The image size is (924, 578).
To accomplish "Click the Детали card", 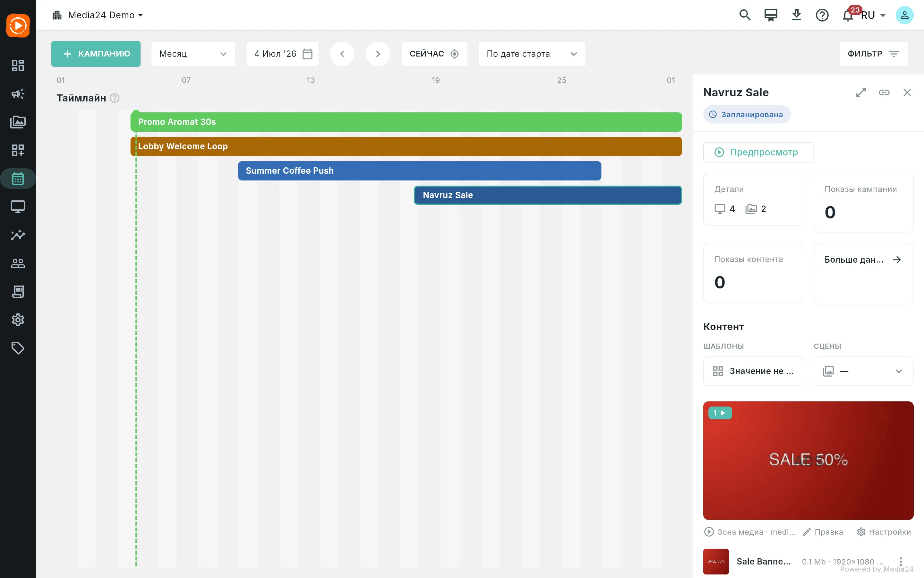I will [x=753, y=199].
